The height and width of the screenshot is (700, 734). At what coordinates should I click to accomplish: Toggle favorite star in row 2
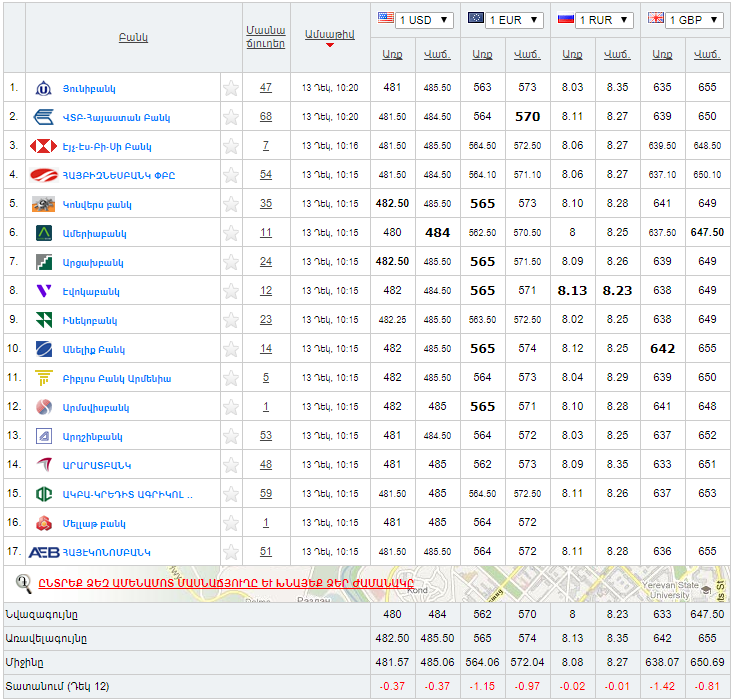pos(231,117)
